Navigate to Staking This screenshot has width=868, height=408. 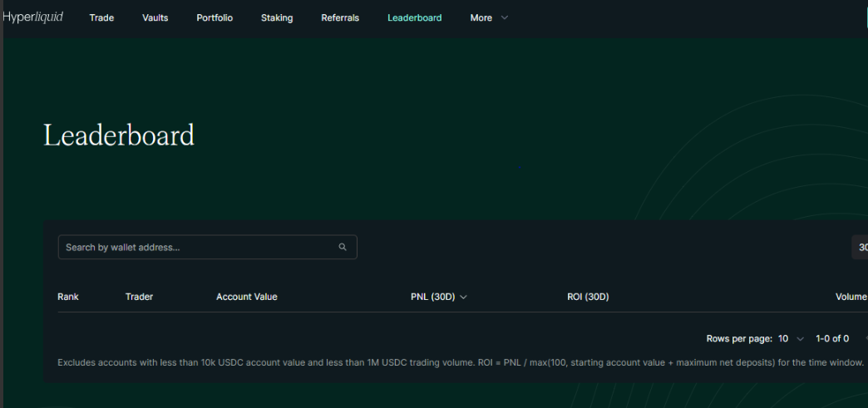(277, 17)
